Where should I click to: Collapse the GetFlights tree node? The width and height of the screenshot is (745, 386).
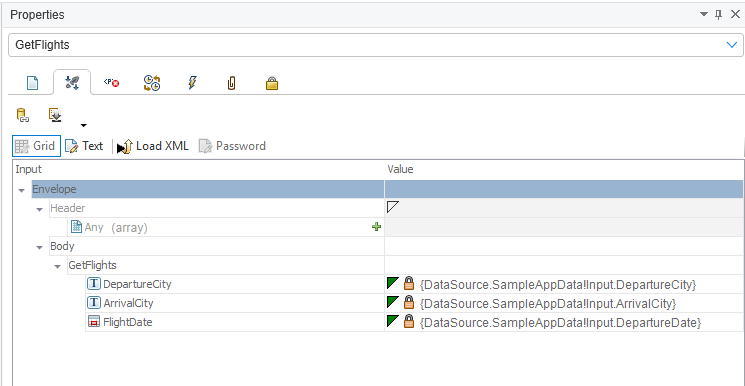58,266
